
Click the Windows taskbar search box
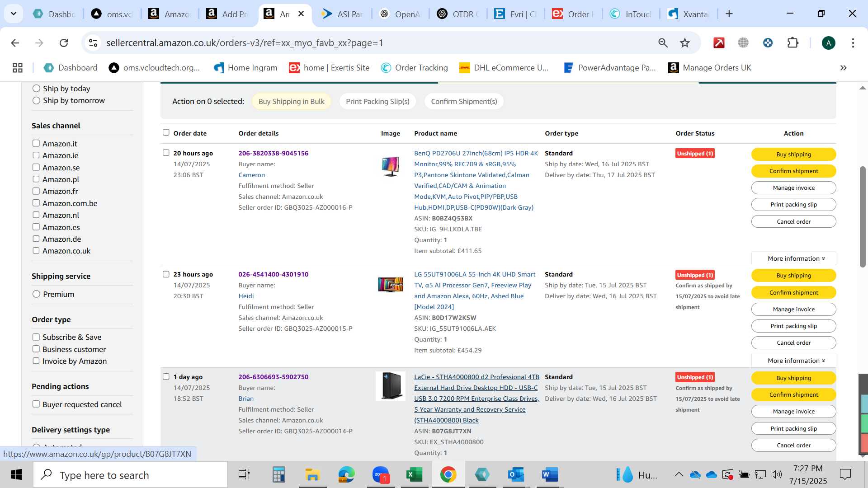pyautogui.click(x=130, y=475)
